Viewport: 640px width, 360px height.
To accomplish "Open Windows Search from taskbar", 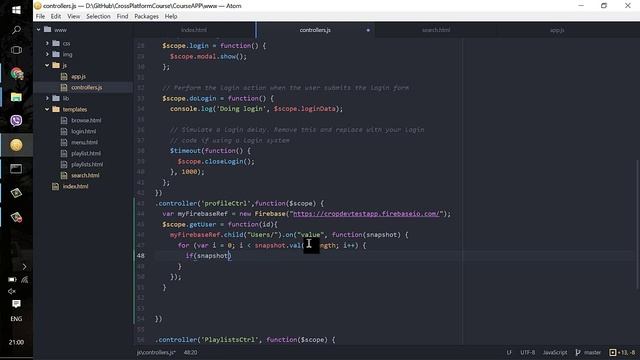I will (x=16, y=30).
